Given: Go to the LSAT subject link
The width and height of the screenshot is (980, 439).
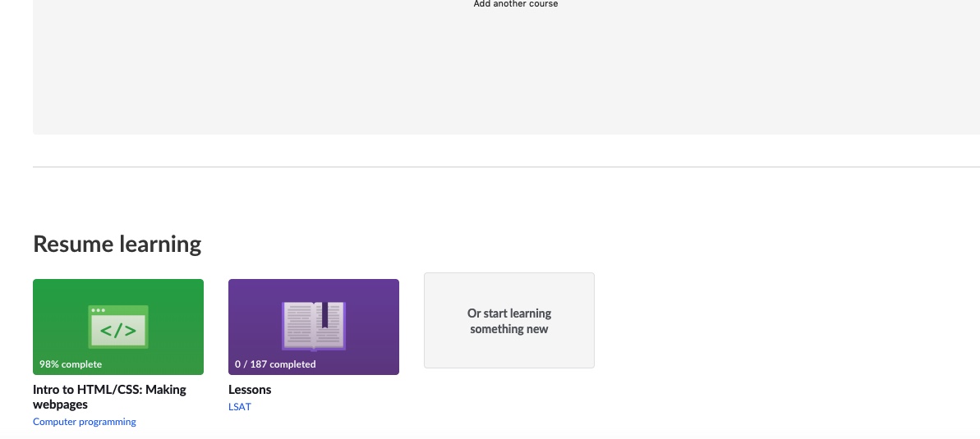Looking at the screenshot, I should coord(240,406).
